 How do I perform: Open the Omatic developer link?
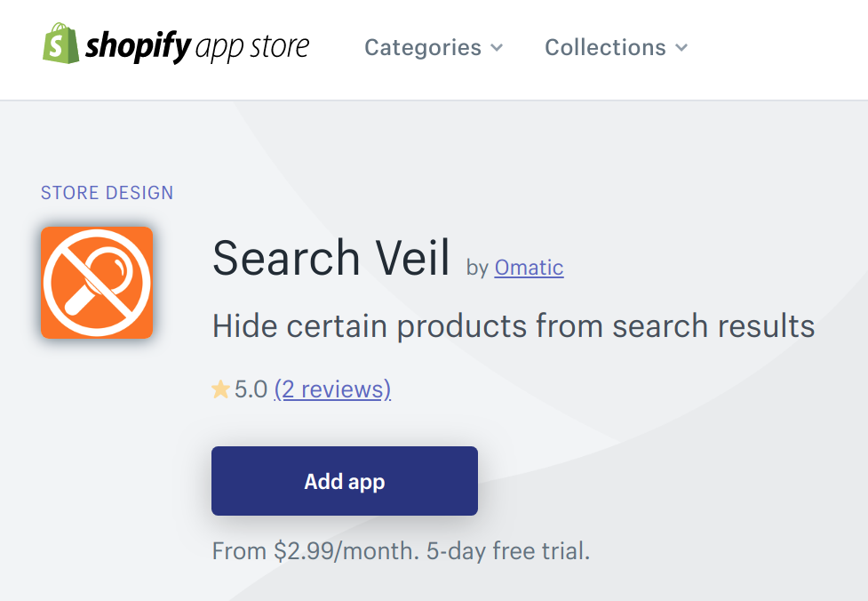pyautogui.click(x=529, y=267)
